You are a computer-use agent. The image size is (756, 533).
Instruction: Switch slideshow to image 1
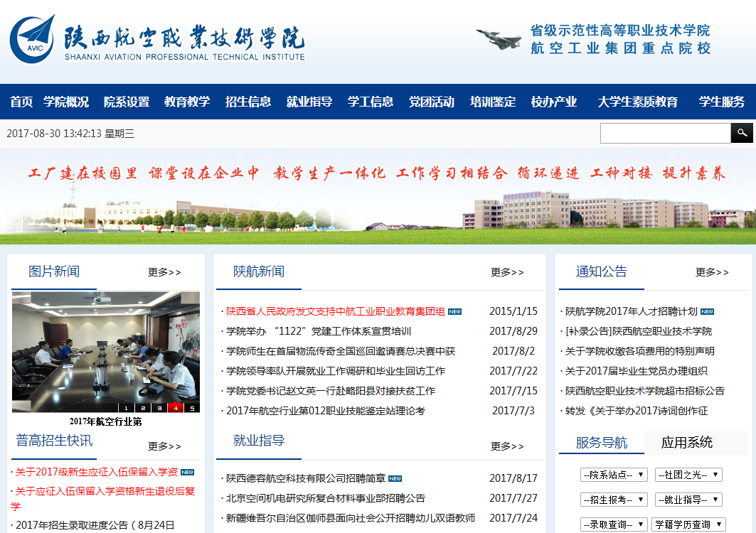(x=127, y=408)
